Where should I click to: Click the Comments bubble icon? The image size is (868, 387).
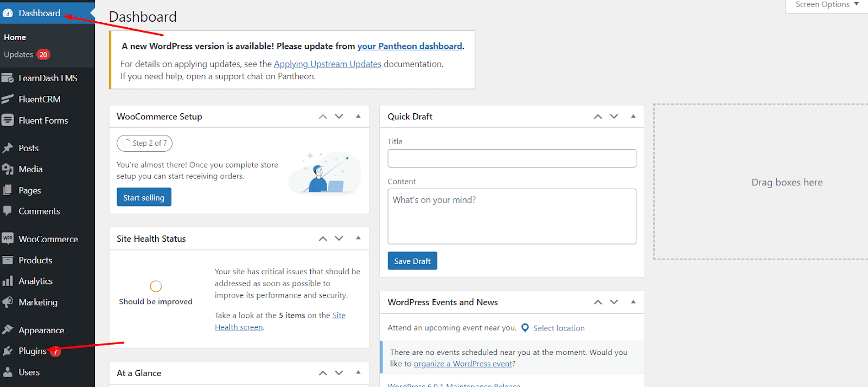pyautogui.click(x=8, y=211)
